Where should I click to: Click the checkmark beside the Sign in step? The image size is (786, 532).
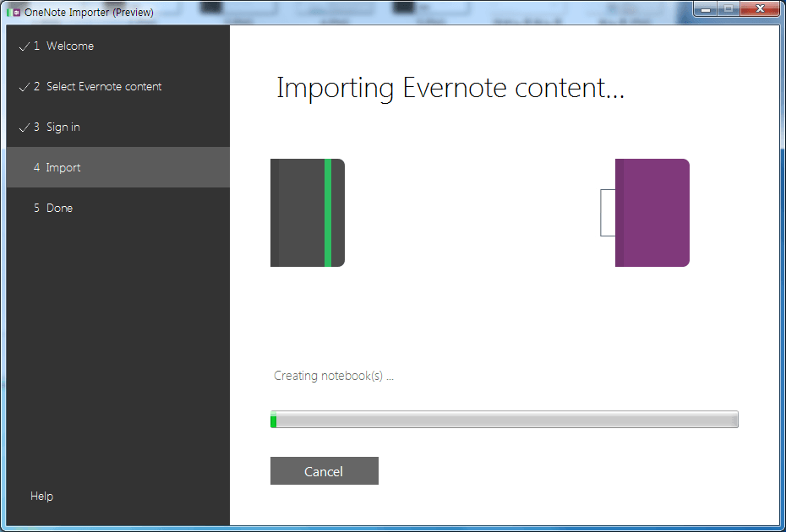pos(24,128)
